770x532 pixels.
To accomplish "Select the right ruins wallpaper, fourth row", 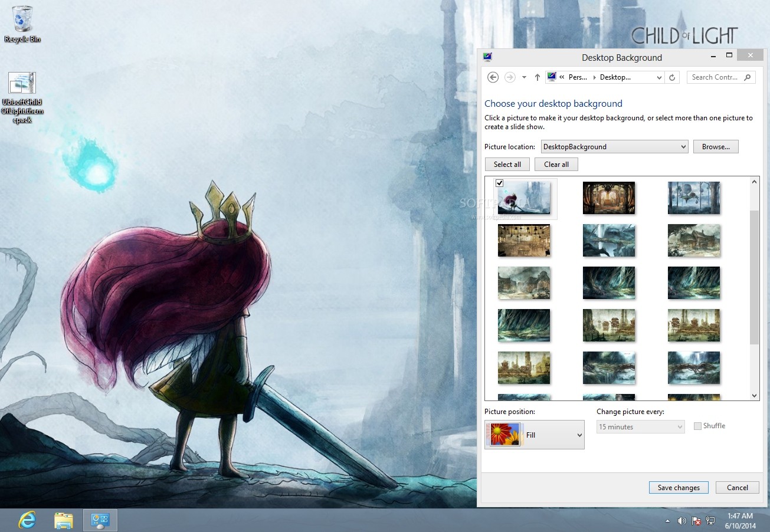I will 694,326.
